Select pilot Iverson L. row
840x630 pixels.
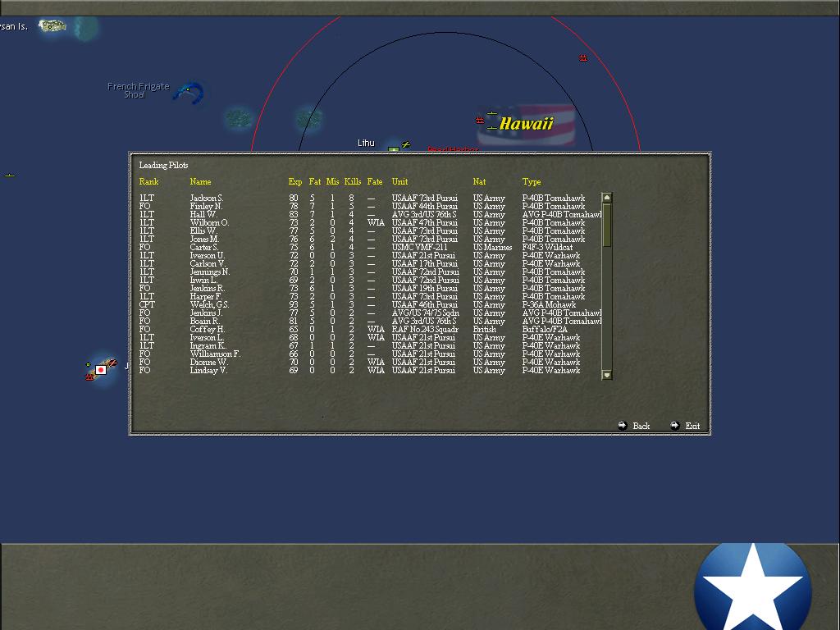[x=370, y=337]
